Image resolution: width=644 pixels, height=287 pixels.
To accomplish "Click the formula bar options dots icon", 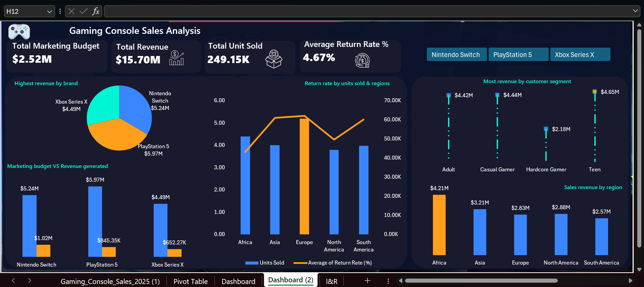I will click(60, 11).
